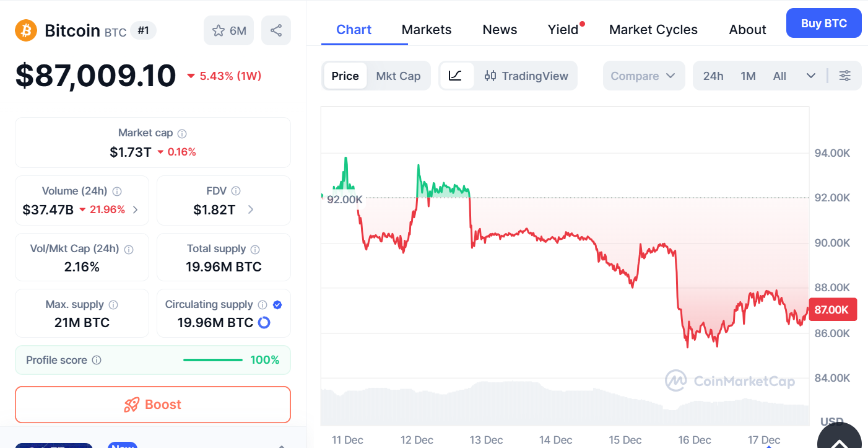
Task: Switch the chart to Mkt Cap view
Action: coord(398,76)
